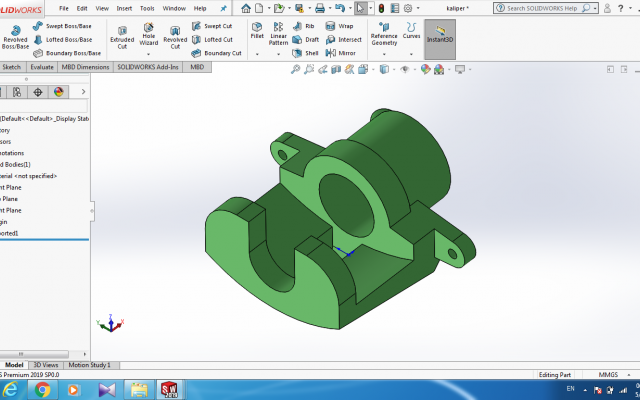Select the Rib tool
Screen dimensions: 640x400
[303, 26]
